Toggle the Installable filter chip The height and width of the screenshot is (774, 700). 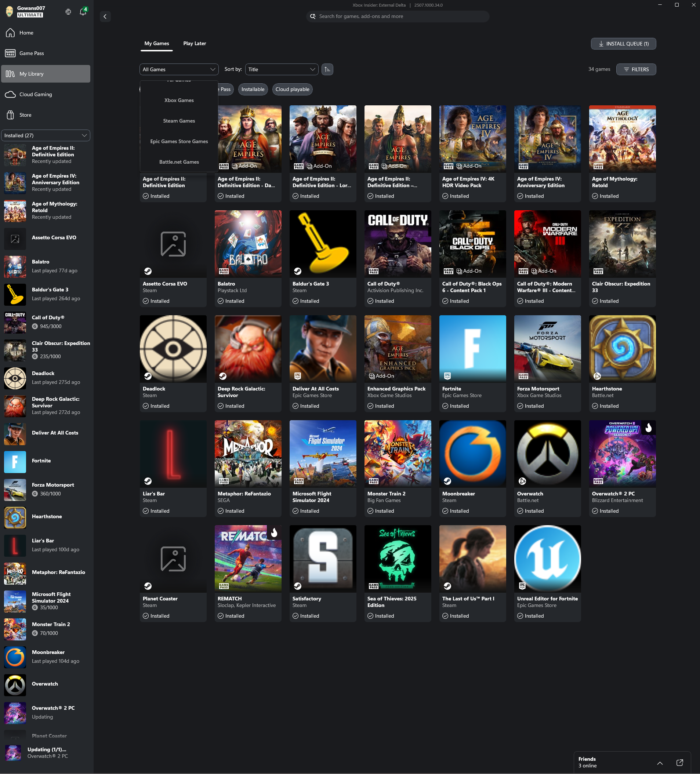[253, 90]
